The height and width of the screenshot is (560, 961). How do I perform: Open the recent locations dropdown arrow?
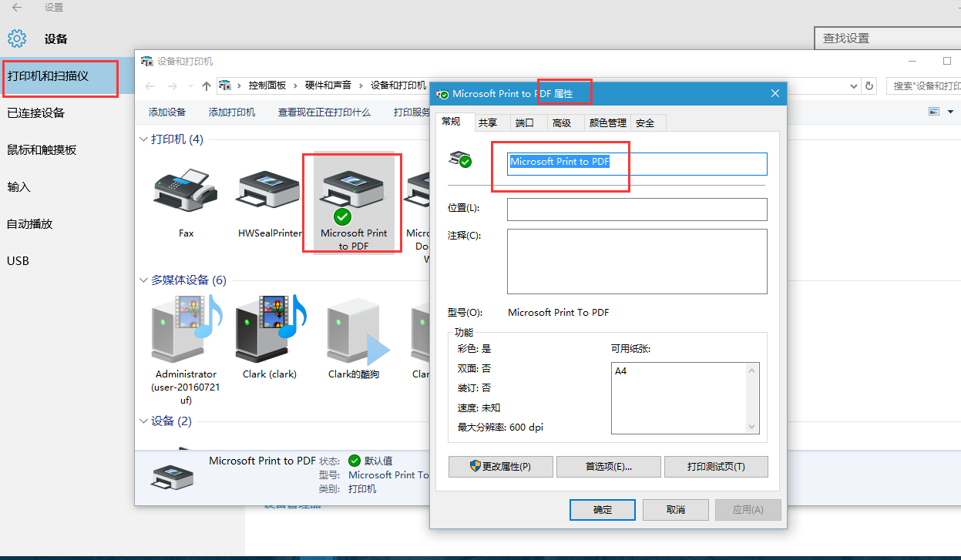[x=190, y=86]
